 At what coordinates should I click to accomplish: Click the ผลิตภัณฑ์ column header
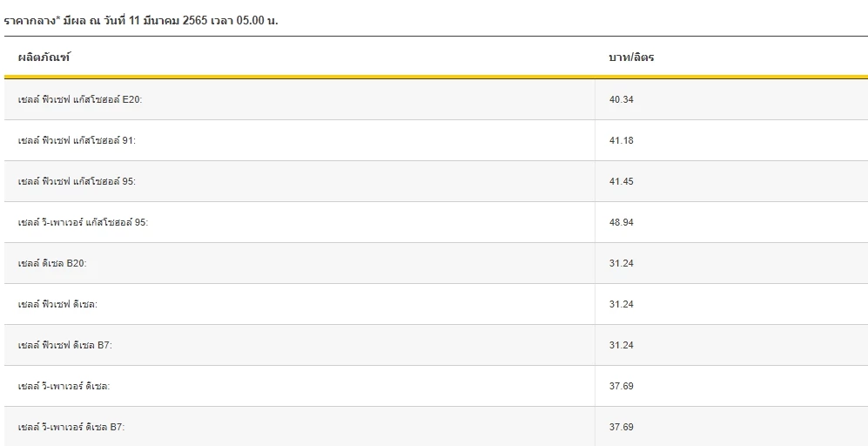pos(44,57)
